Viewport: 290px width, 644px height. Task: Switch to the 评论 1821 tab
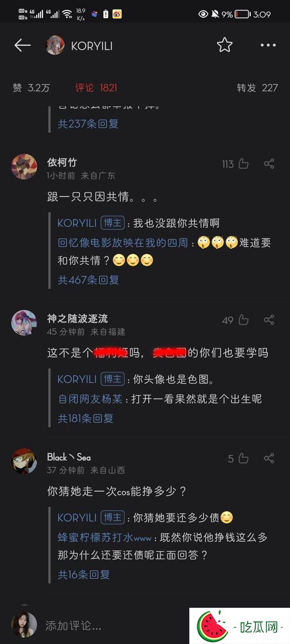(96, 88)
